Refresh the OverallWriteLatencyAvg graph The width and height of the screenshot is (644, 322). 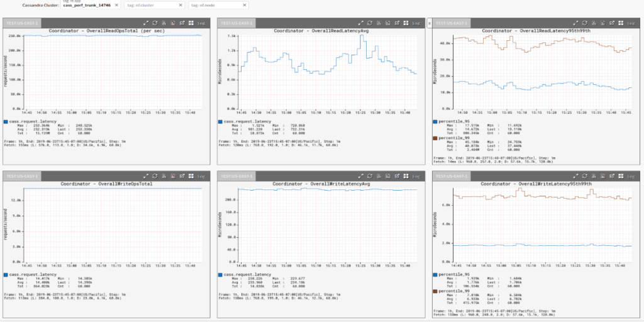pos(370,176)
